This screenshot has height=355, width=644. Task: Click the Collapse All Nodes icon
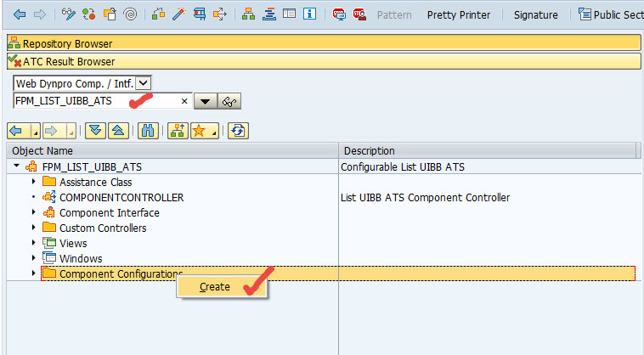click(118, 131)
